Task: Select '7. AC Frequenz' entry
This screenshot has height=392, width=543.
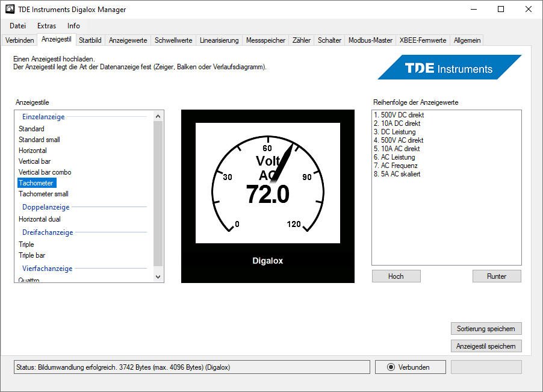Action: click(396, 166)
